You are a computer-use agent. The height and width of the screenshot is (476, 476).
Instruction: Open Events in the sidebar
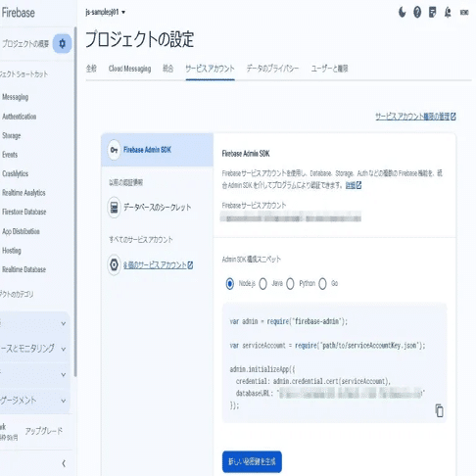[x=10, y=155]
